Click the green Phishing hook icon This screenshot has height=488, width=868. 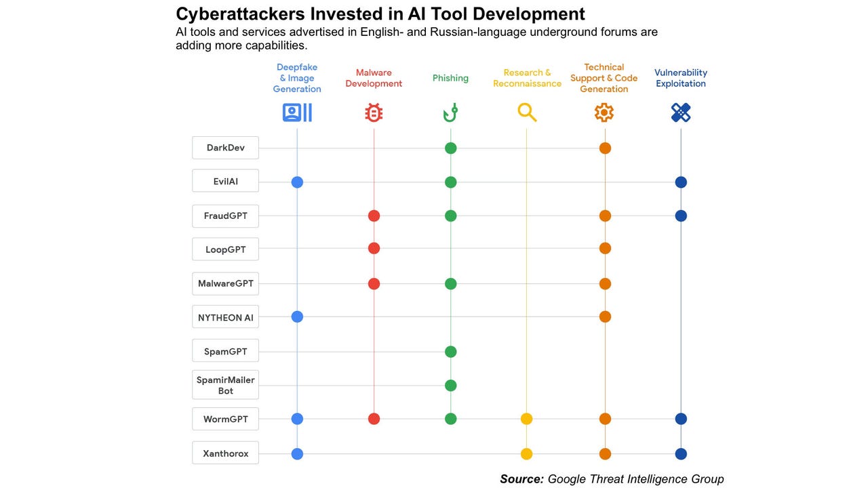450,113
